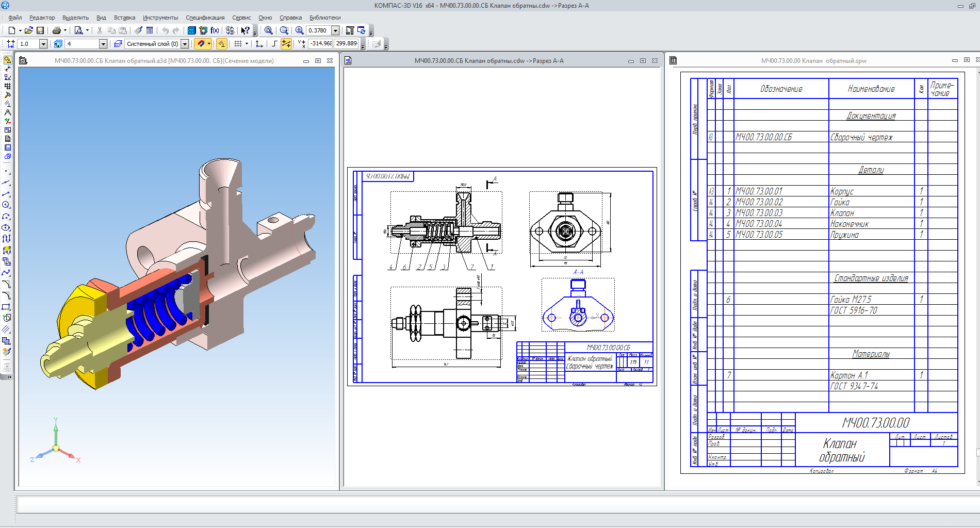Click the Картон А.1 material entry

850,375
